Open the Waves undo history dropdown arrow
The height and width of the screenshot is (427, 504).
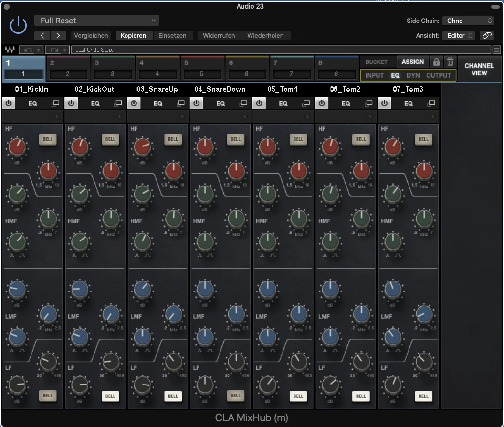[38, 50]
